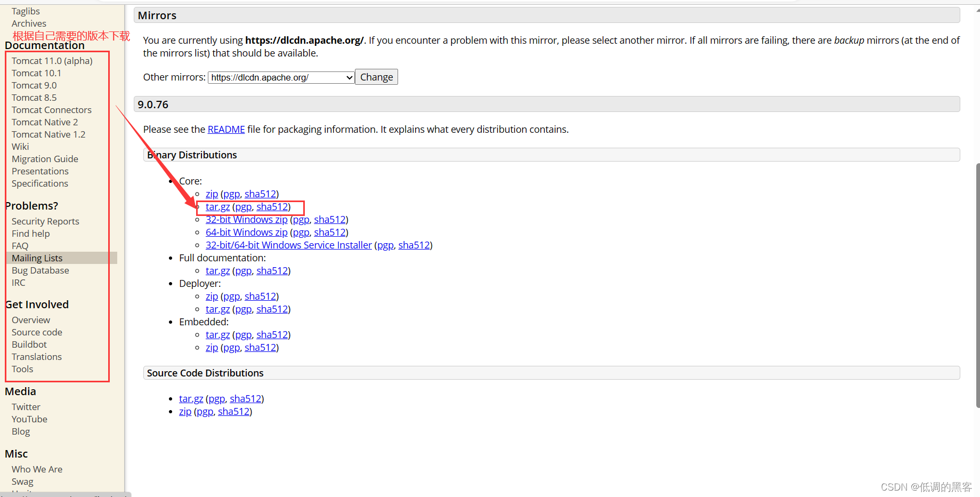Open Tomcat Native 2 documentation
This screenshot has width=980, height=497.
pyautogui.click(x=45, y=122)
